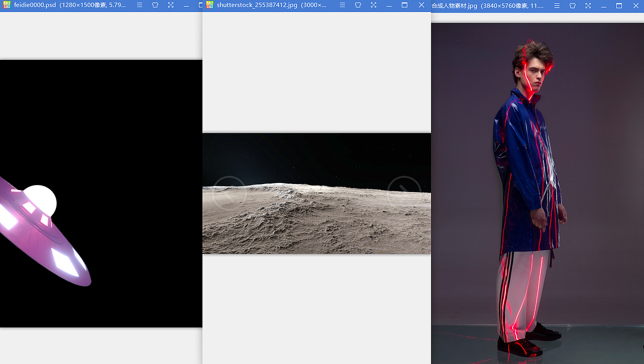Open main menu in feidie0000.psd window
644x364 pixels.
point(139,5)
